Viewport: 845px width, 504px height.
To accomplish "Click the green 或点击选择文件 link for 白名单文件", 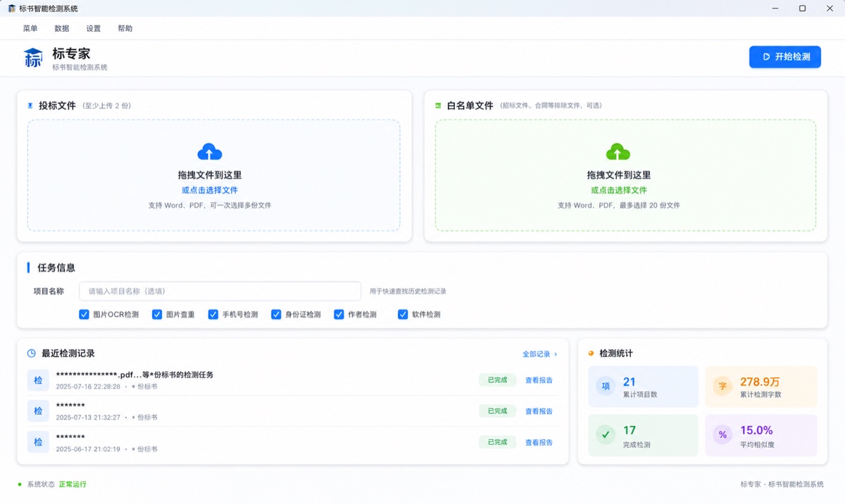I will point(619,190).
